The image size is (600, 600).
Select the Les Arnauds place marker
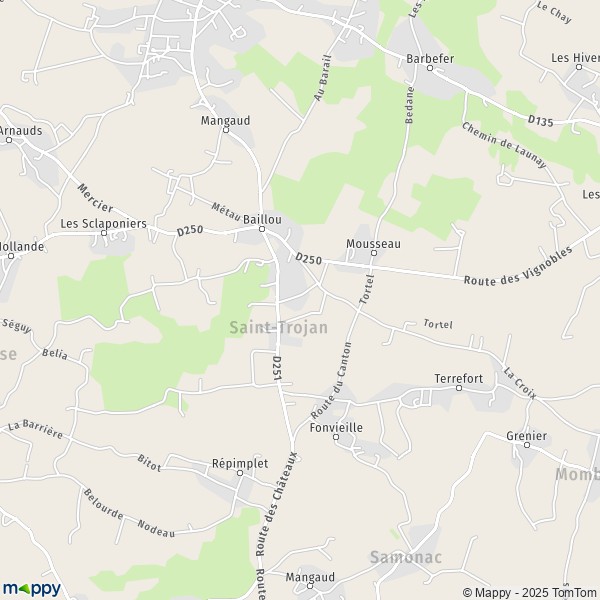(x=9, y=140)
